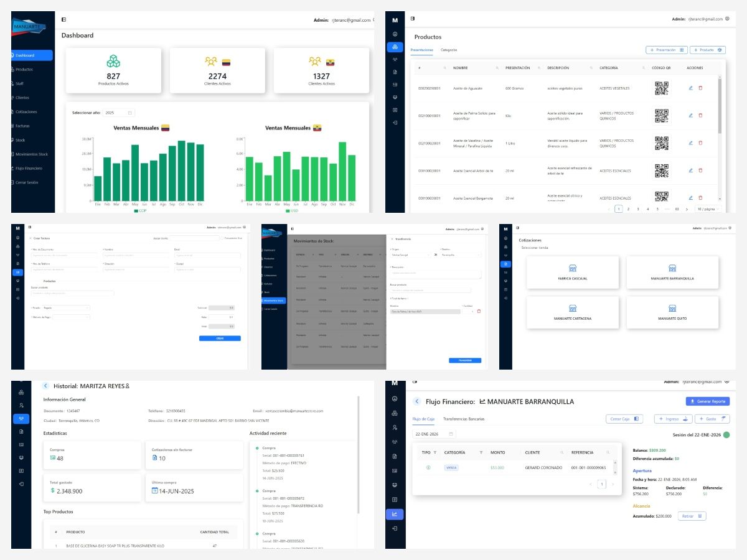
Task: Go to page 3 of products table
Action: 638,209
